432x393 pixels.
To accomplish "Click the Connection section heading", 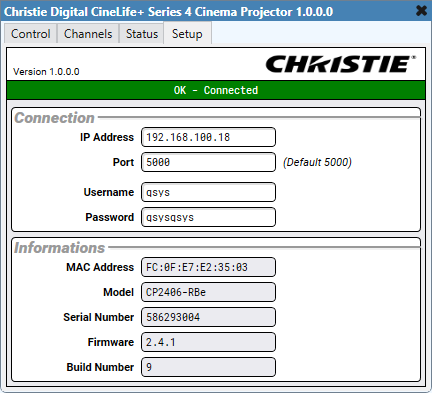I will (54, 118).
